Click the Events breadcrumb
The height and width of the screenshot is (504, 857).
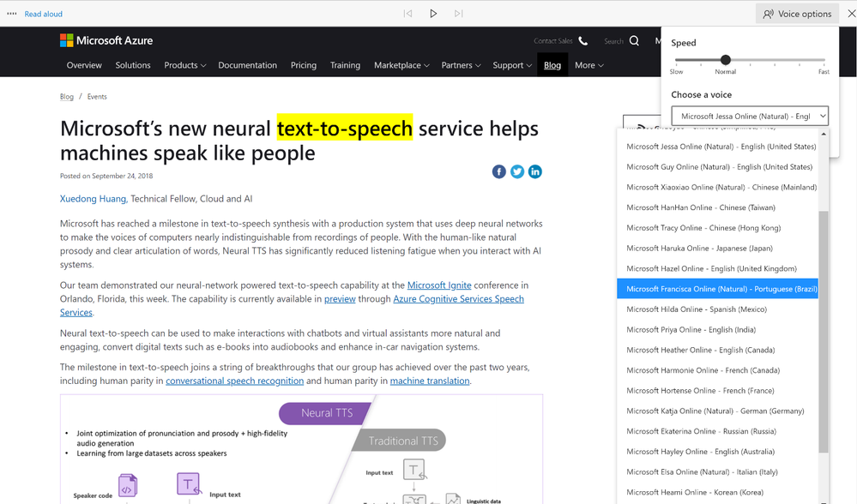pos(97,97)
